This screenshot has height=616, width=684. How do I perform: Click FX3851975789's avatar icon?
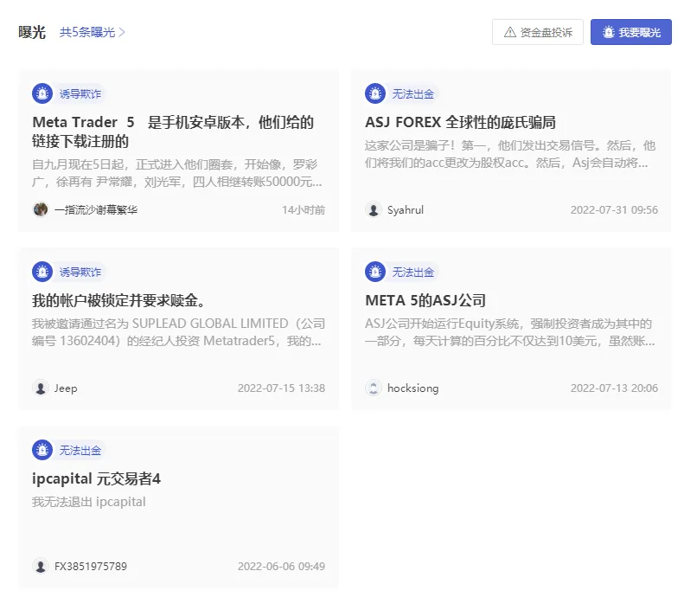[41, 566]
